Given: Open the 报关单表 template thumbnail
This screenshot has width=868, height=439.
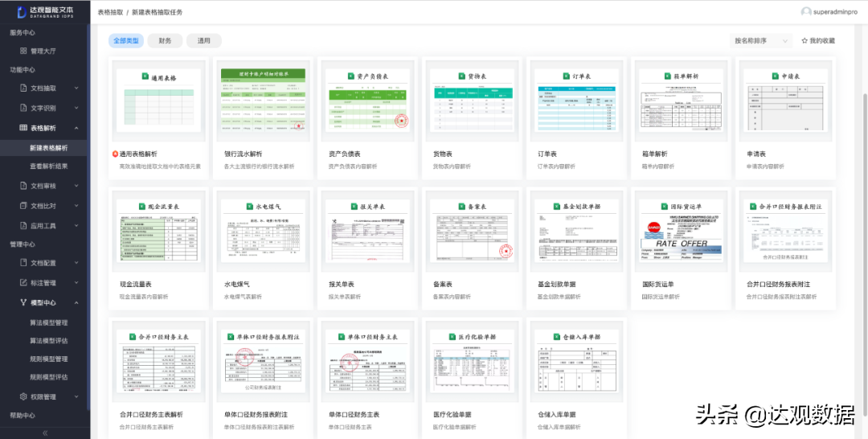Looking at the screenshot, I should pyautogui.click(x=367, y=232).
